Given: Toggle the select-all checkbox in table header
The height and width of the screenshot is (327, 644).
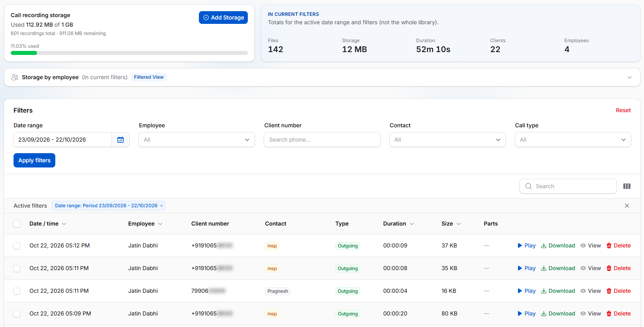Looking at the screenshot, I should (x=17, y=224).
